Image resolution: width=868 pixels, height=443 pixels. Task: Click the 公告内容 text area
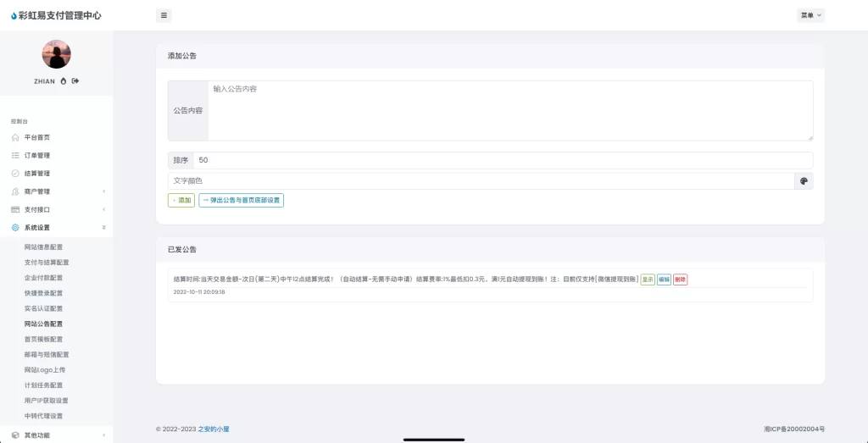509,110
